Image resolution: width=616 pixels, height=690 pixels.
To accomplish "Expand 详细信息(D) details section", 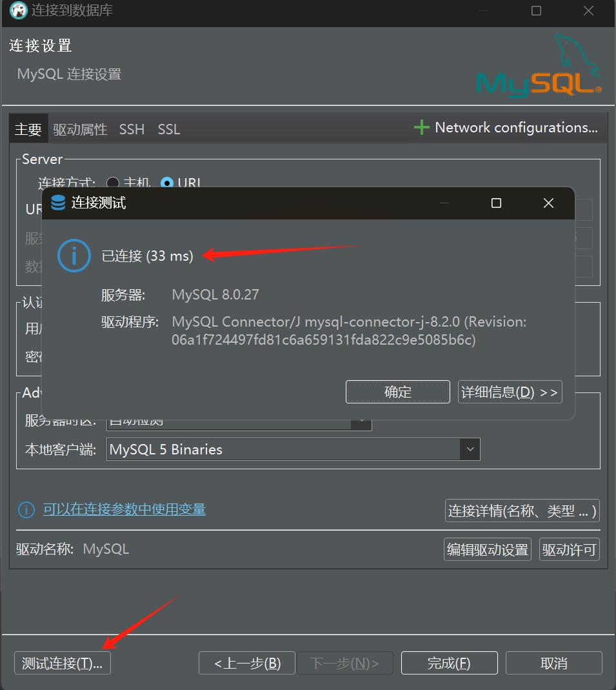I will (x=510, y=392).
